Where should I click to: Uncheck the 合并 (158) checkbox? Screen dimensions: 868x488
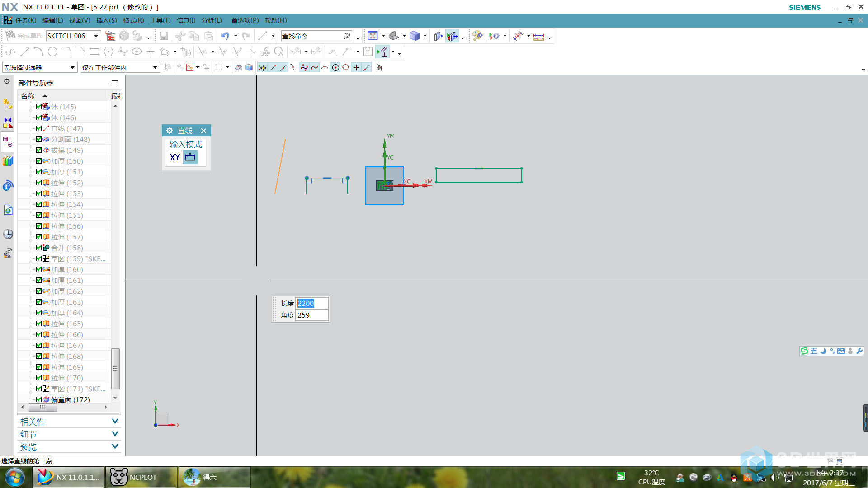pyautogui.click(x=39, y=248)
